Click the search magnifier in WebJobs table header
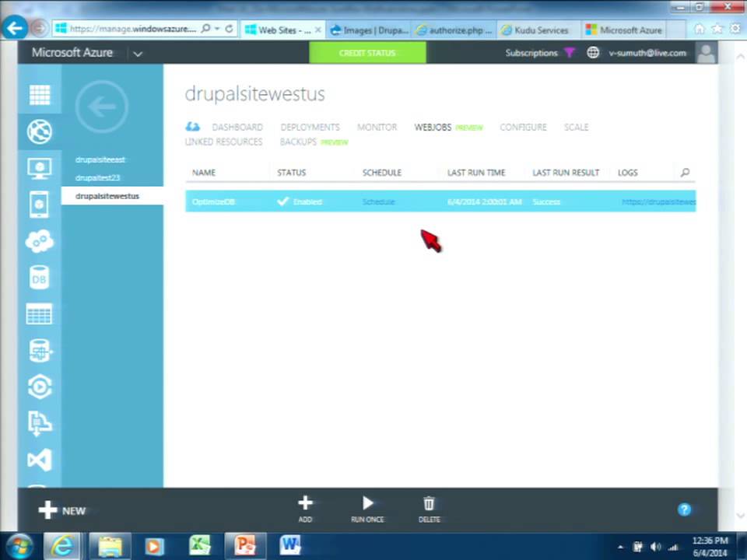747x560 pixels. (685, 173)
